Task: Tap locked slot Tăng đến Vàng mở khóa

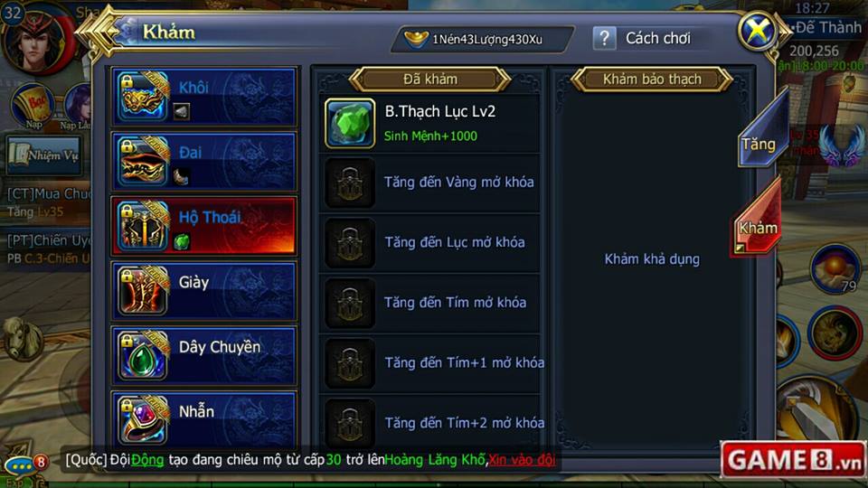Action: pyautogui.click(x=429, y=183)
